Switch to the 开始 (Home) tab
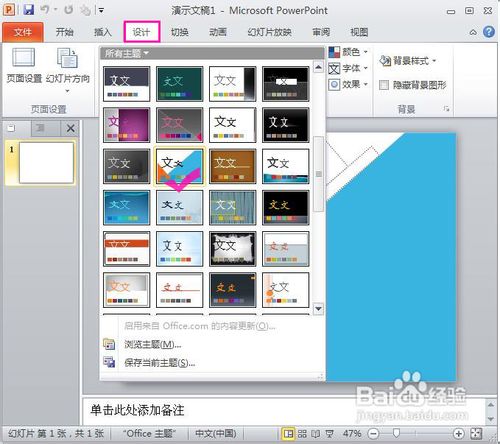This screenshot has width=500, height=444. point(64,32)
